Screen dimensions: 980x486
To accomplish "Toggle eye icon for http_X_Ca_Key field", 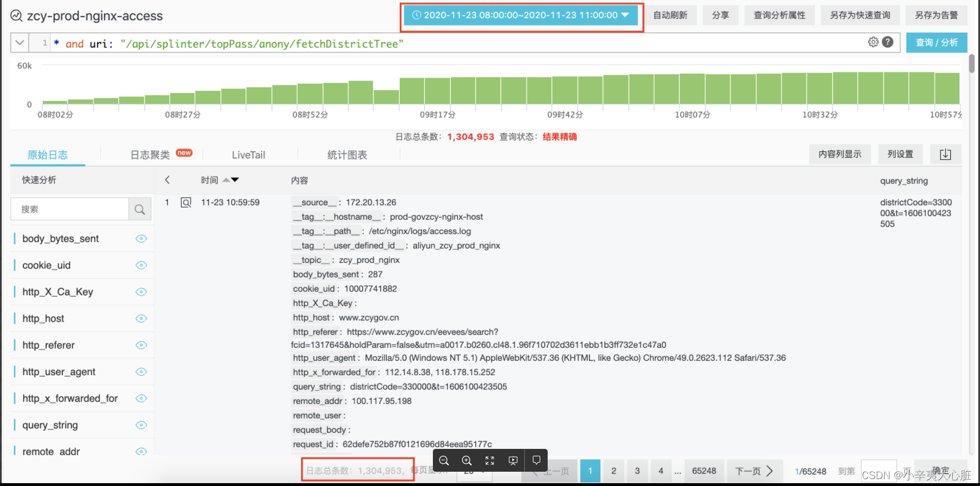I will (x=141, y=292).
